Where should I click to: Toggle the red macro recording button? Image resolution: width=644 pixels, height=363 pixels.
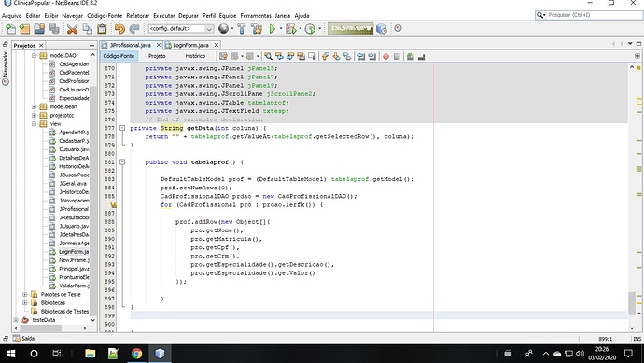(x=385, y=56)
